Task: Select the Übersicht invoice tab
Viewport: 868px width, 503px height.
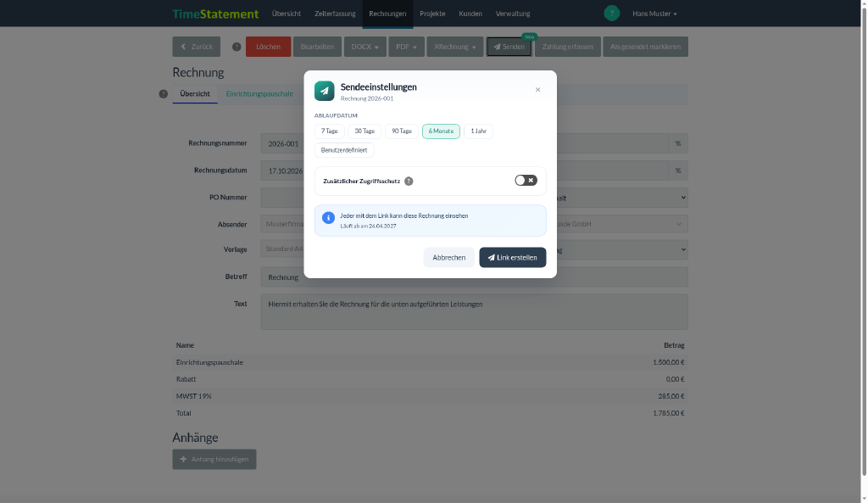Action: pyautogui.click(x=195, y=93)
